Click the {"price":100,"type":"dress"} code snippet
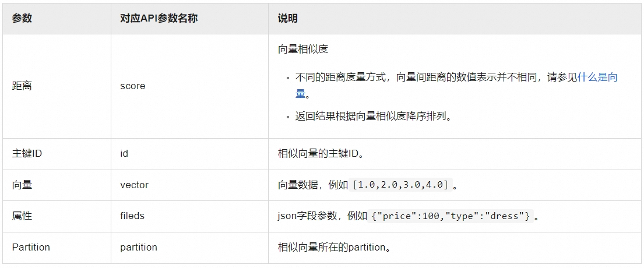This screenshot has height=268, width=644. pyautogui.click(x=451, y=216)
